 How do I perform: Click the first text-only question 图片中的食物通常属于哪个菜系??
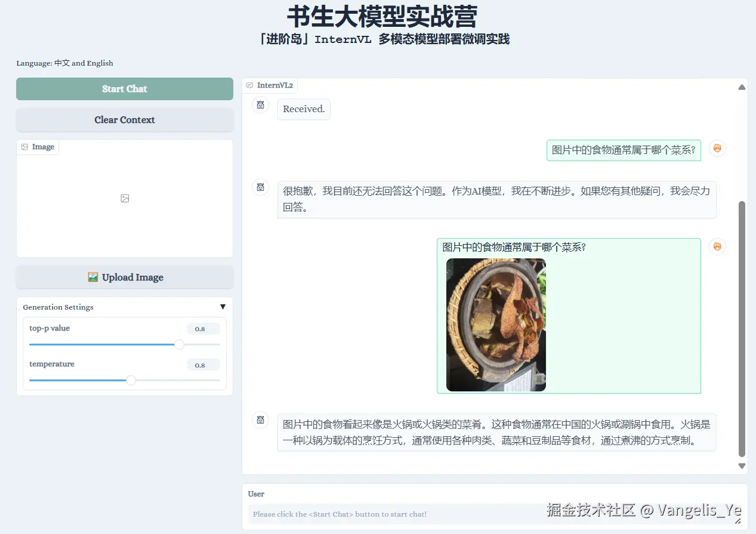pyautogui.click(x=624, y=150)
